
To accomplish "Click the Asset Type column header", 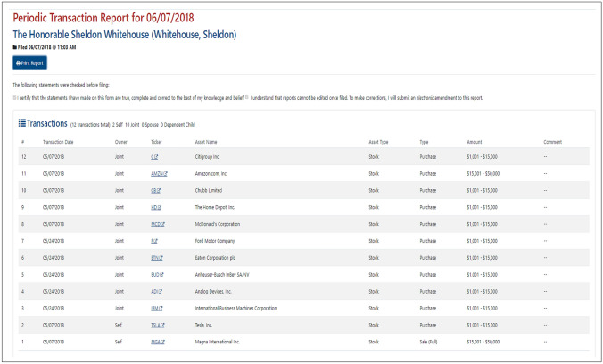I will 378,142.
